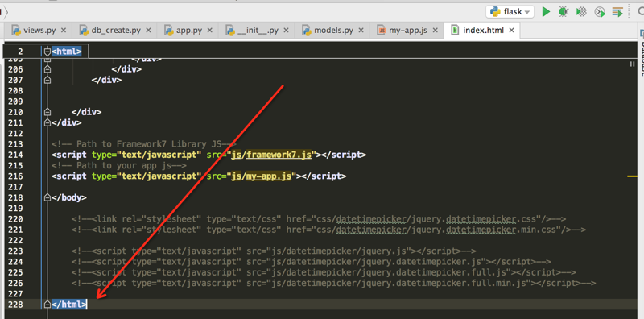Select the index.html tab
This screenshot has width=644, height=319.
pyautogui.click(x=483, y=31)
